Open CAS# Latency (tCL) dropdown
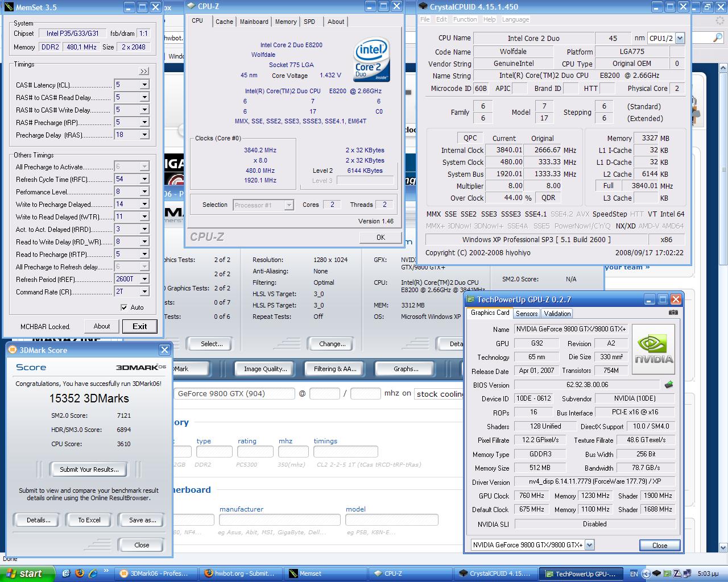This screenshot has height=582, width=728. 144,85
